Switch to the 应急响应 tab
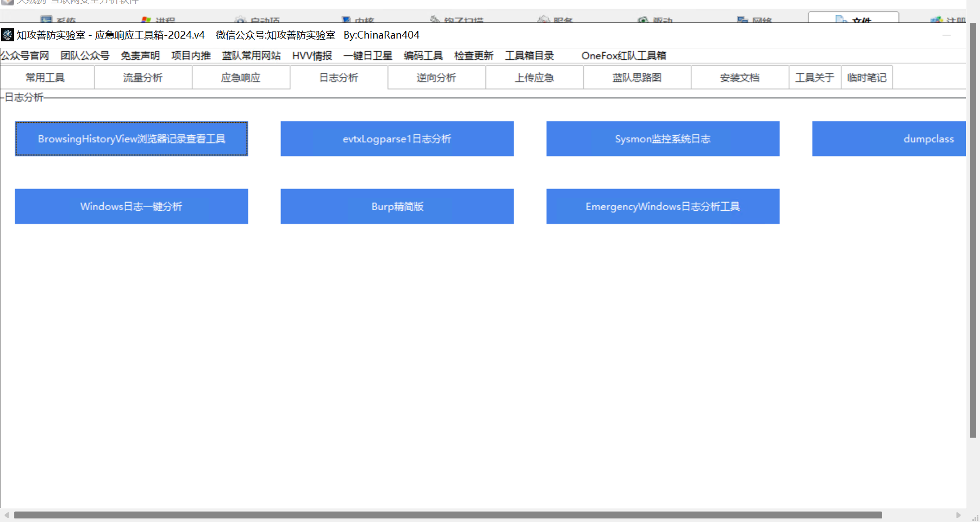This screenshot has height=522, width=980. click(241, 78)
